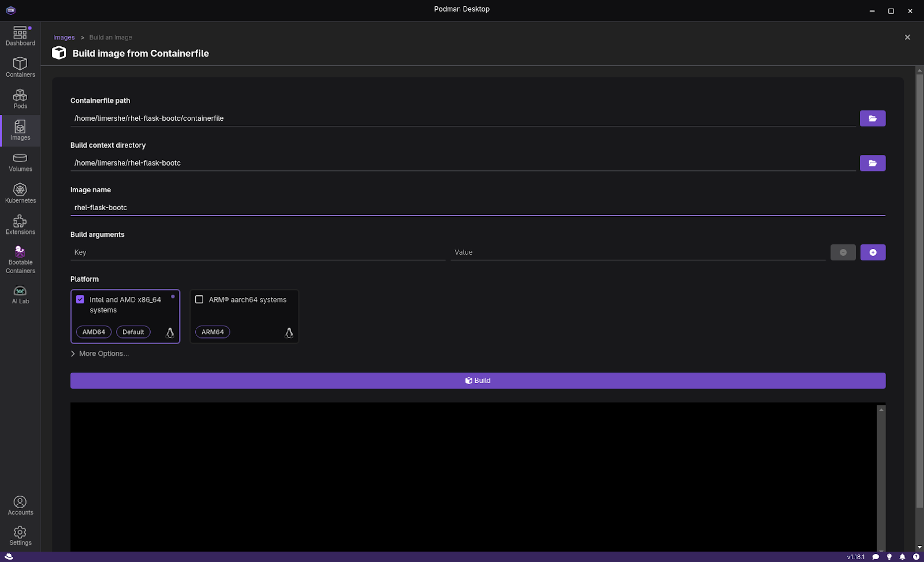Enable ARM aarch64 systems platform checkbox

[199, 299]
